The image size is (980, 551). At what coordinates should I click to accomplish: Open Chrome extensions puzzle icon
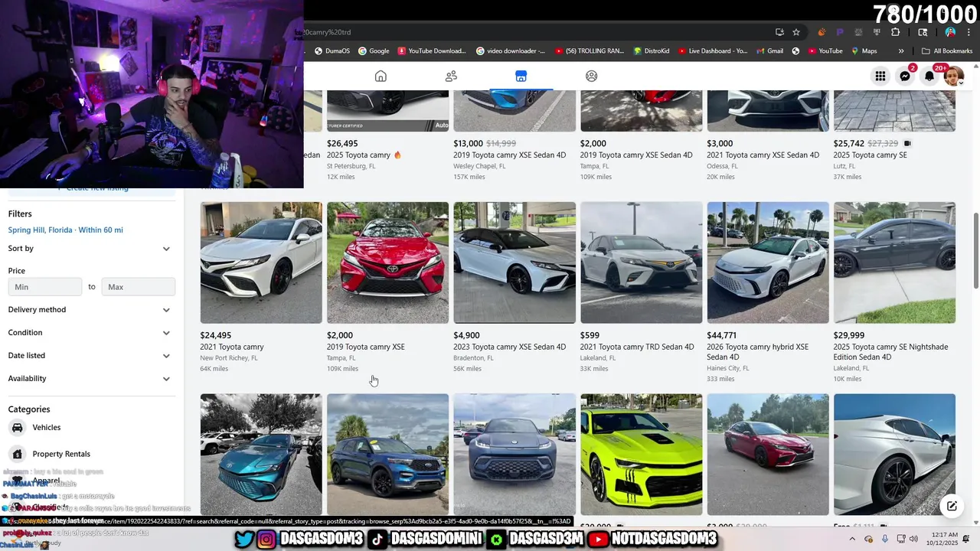tap(895, 32)
